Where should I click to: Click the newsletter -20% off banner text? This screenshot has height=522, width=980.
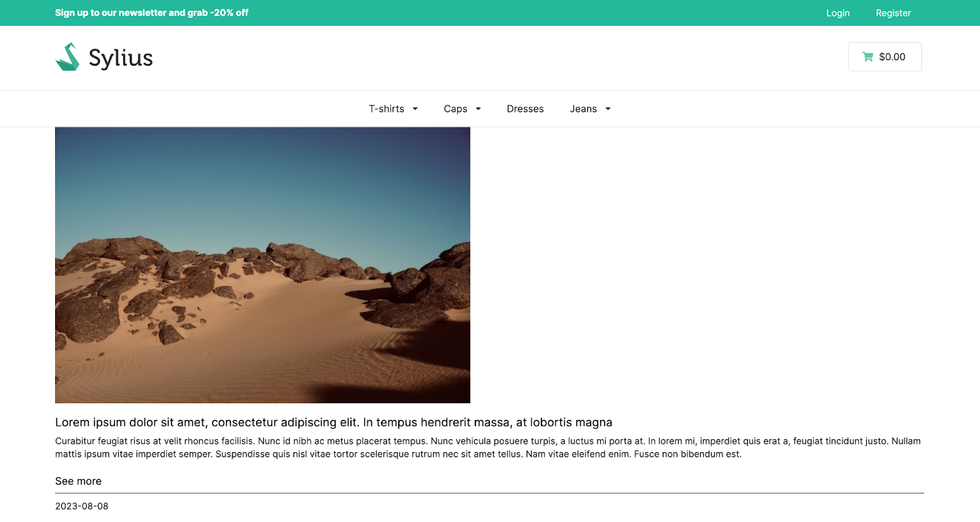pyautogui.click(x=151, y=13)
